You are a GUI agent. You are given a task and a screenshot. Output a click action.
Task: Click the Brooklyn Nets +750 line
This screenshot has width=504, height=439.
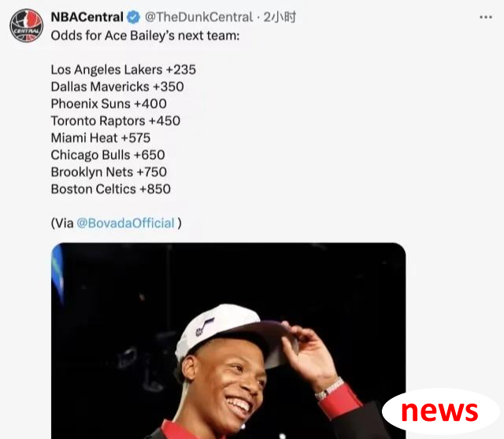pos(109,172)
